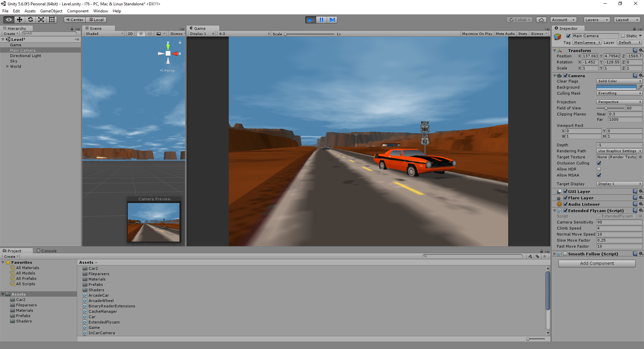Open Camera component help icon
Screen dimensions: 644x349
pos(635,76)
